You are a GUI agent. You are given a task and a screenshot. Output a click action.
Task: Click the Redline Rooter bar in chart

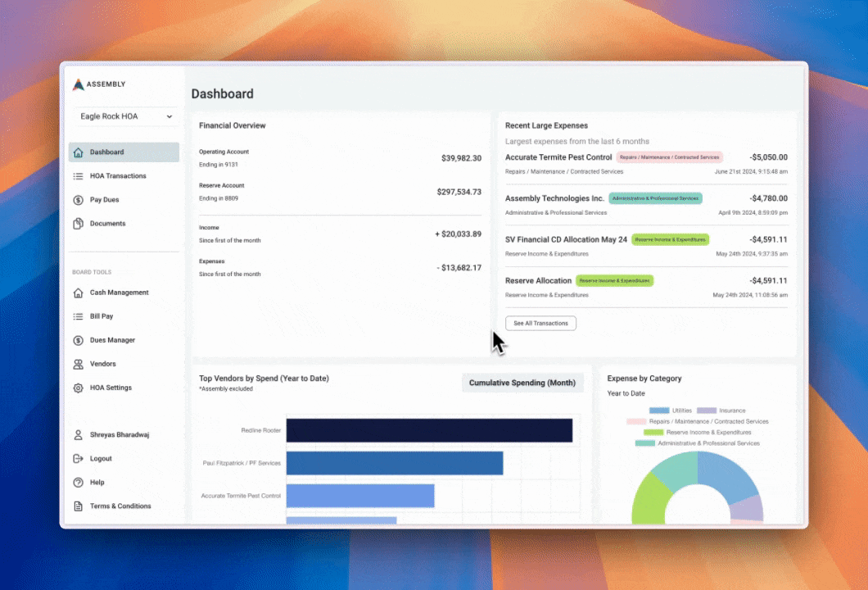(x=428, y=430)
